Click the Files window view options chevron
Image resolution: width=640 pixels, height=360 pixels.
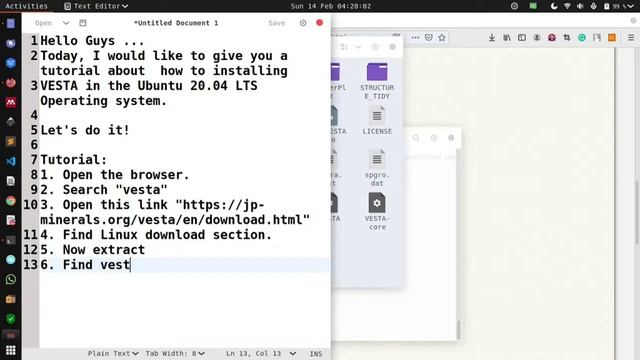[x=358, y=47]
